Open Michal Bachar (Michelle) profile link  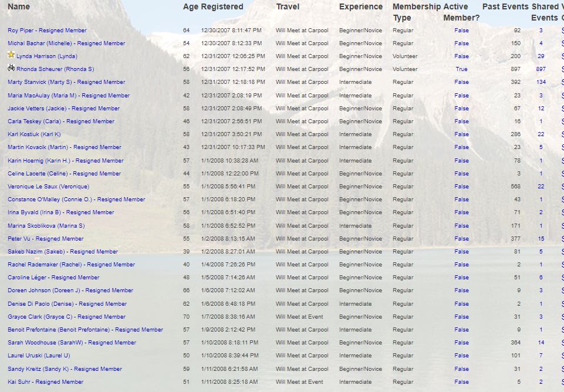click(66, 43)
